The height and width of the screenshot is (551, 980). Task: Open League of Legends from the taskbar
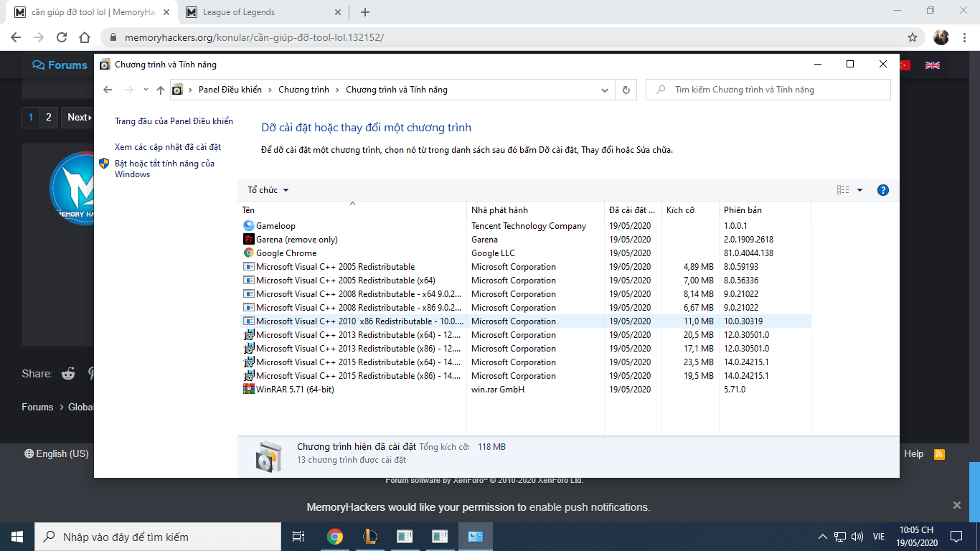coord(369,537)
